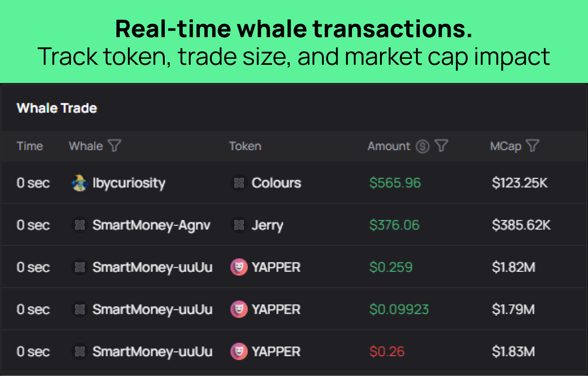Open the MCap filter funnel icon
The image size is (588, 376).
tap(533, 146)
